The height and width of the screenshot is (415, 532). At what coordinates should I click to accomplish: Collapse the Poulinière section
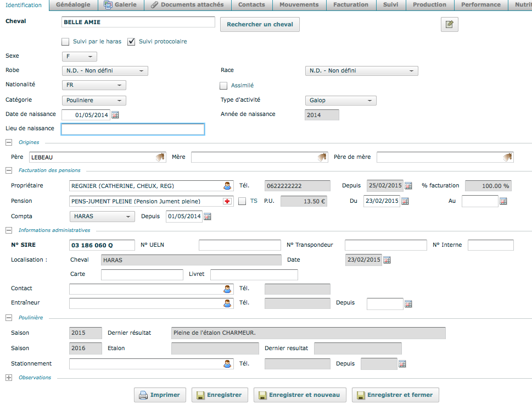click(9, 318)
